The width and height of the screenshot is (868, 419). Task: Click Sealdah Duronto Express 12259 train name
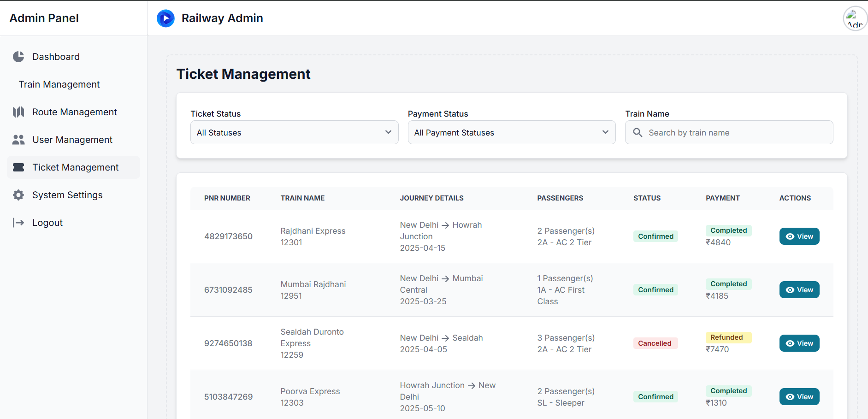pos(312,343)
